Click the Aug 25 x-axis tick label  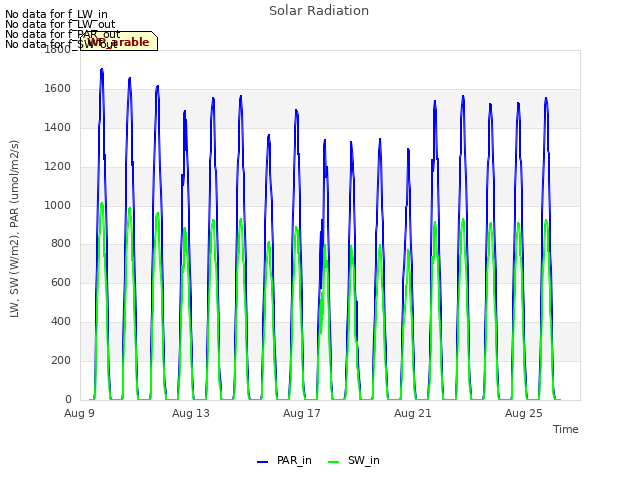tap(524, 413)
